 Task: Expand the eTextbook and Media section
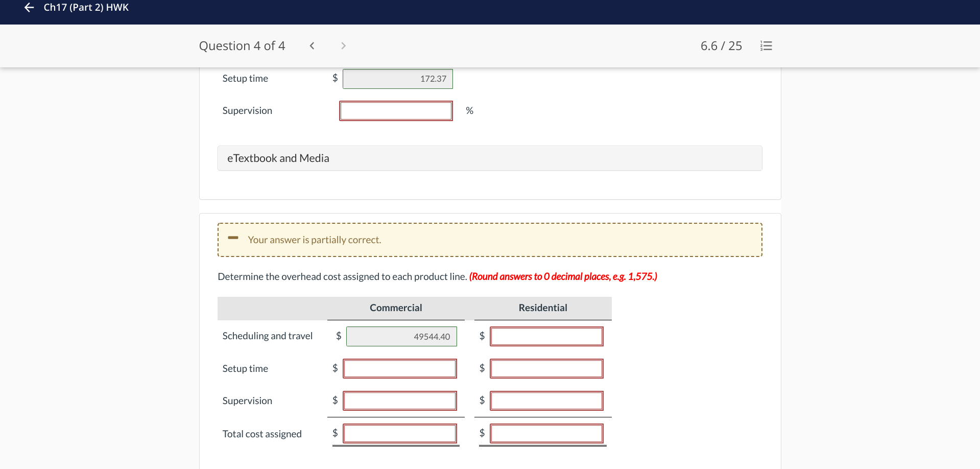click(x=490, y=158)
